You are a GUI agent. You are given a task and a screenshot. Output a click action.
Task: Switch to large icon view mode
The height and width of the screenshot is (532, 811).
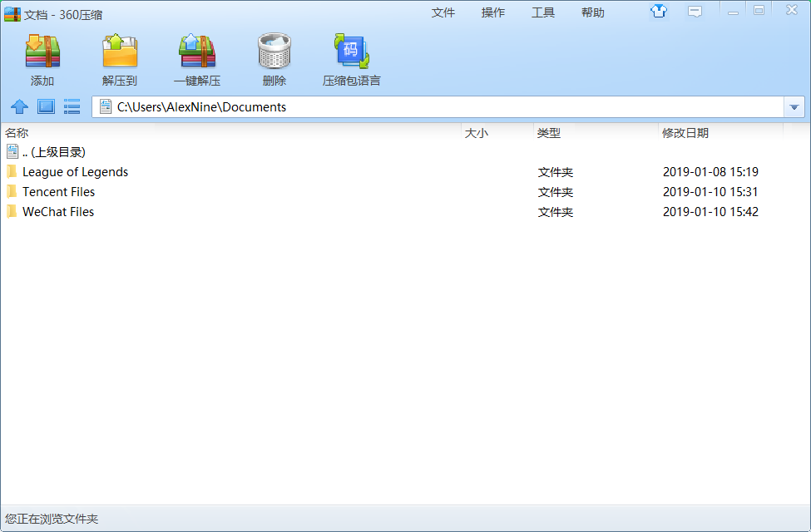pyautogui.click(x=46, y=106)
